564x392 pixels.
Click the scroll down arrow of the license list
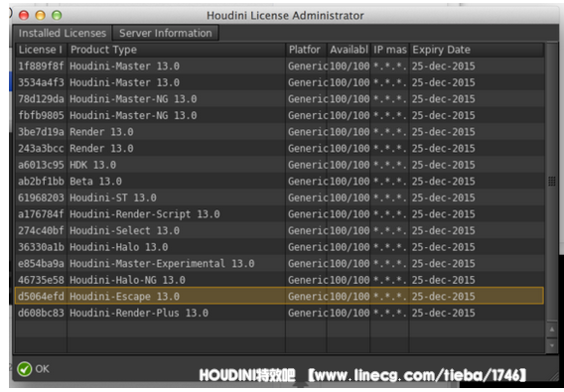tap(552, 345)
